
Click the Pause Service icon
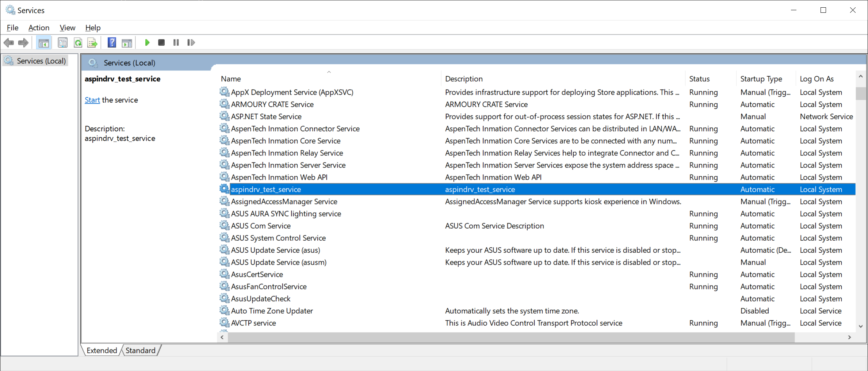click(176, 43)
